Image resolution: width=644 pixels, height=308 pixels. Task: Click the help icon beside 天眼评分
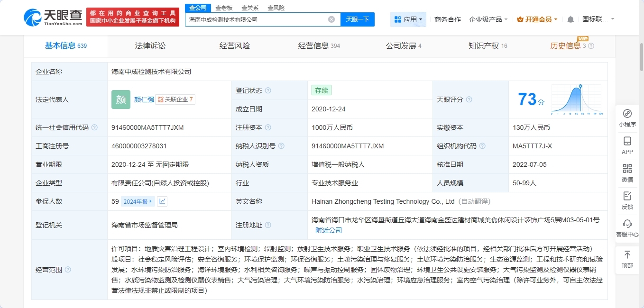click(469, 100)
